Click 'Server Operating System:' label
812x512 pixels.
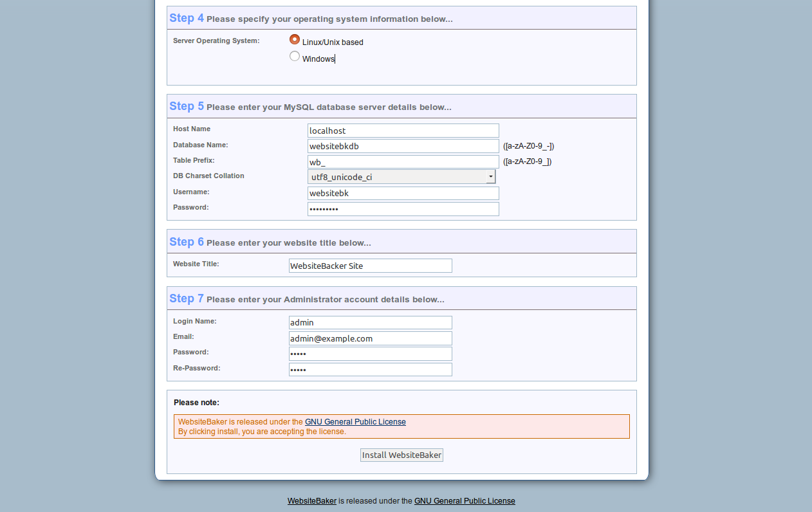(216, 41)
